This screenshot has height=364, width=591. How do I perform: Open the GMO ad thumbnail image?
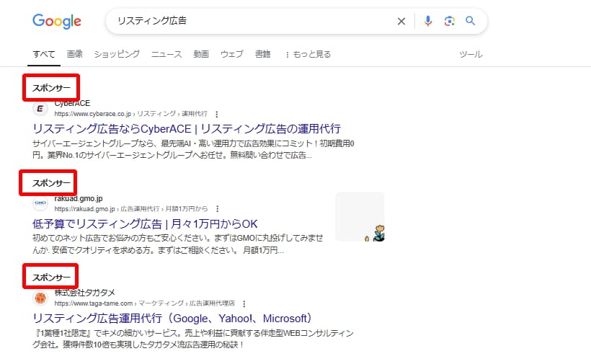tap(360, 217)
